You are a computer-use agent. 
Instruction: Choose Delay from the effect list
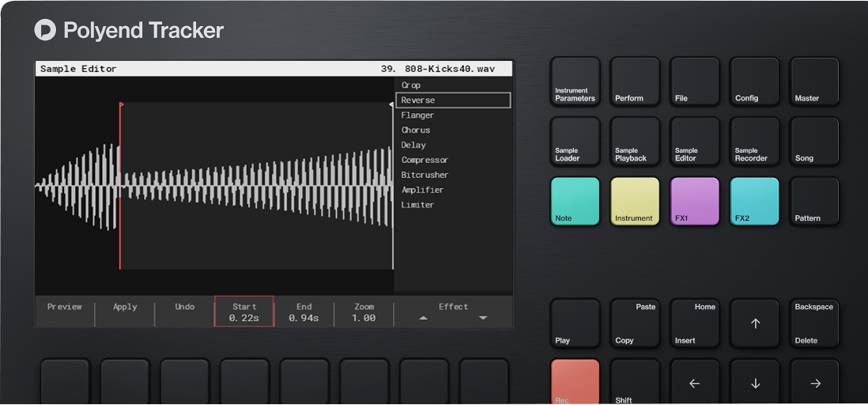click(x=413, y=146)
